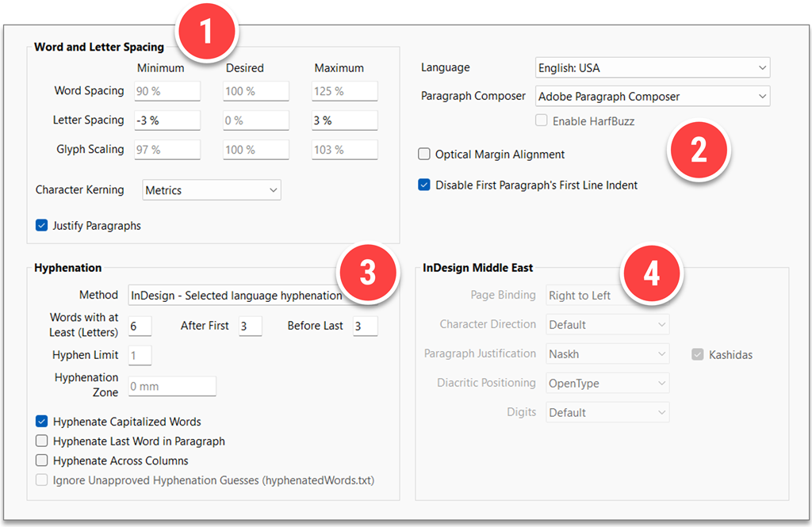Expand the Diacritic Positioning OpenType dropdown

(607, 383)
